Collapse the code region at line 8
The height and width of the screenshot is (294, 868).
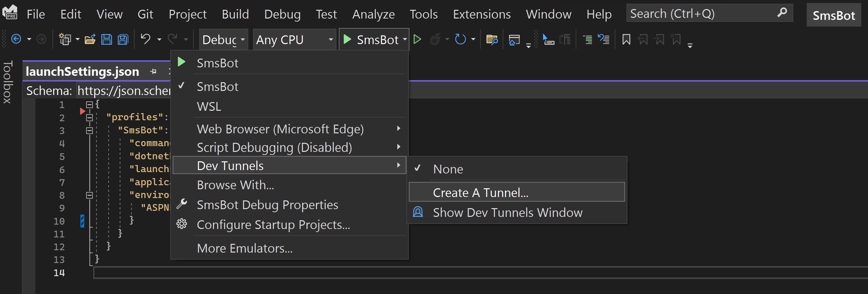pos(89,195)
